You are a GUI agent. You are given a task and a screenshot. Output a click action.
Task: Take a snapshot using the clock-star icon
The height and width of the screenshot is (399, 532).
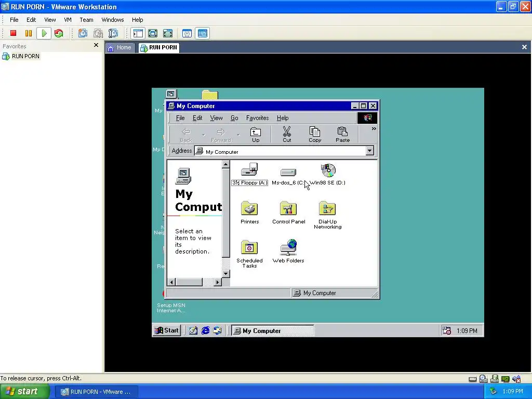(83, 33)
